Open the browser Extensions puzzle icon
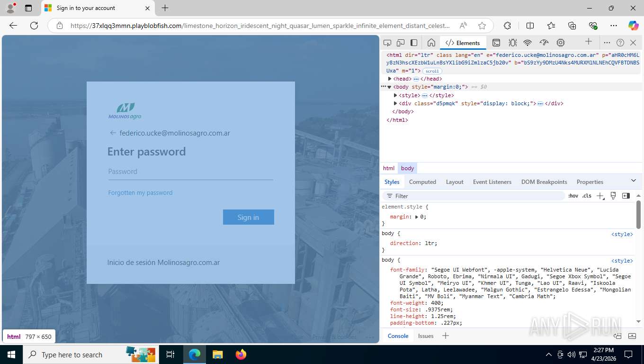Viewport: 644px width, 364px height. pos(507,26)
